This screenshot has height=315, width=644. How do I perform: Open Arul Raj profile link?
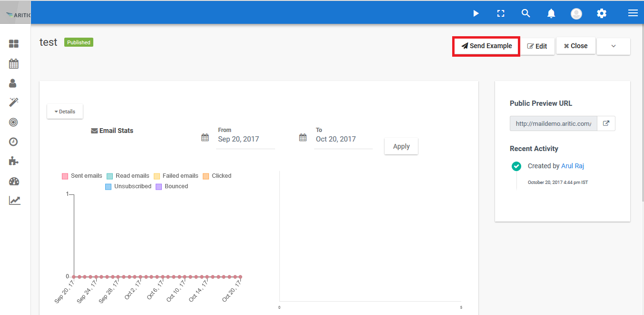click(x=573, y=166)
